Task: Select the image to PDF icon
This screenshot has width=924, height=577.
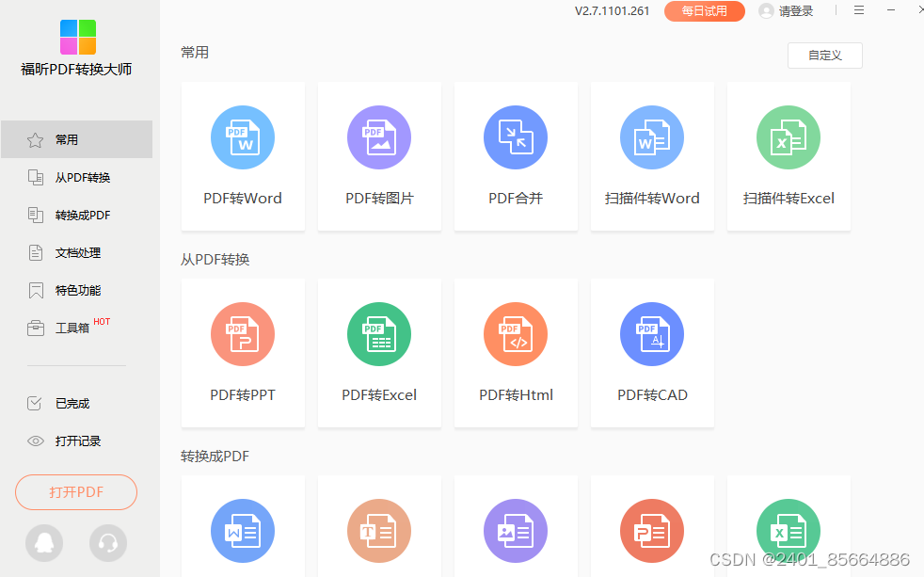Action: click(x=516, y=531)
